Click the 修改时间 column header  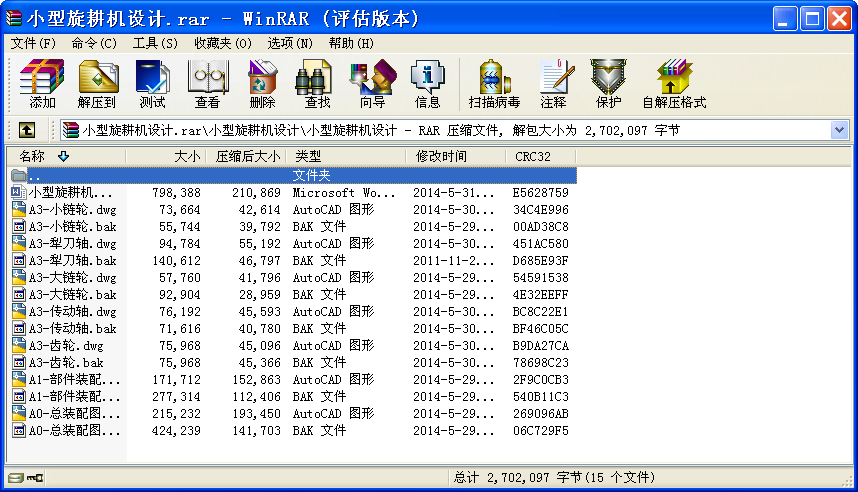pyautogui.click(x=441, y=156)
